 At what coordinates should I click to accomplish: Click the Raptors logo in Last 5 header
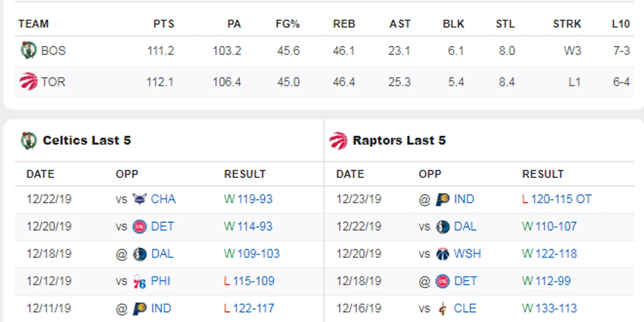pyautogui.click(x=338, y=141)
